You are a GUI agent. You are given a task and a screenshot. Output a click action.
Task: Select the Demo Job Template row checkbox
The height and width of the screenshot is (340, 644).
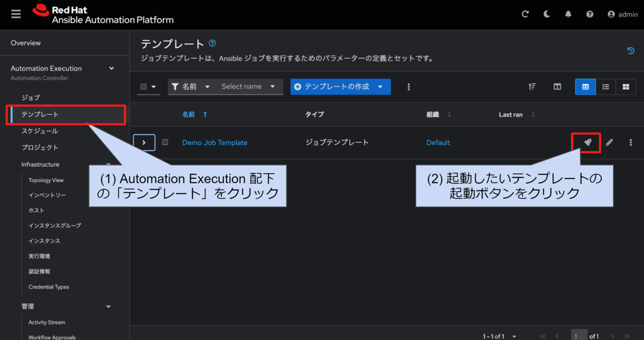[x=165, y=142]
